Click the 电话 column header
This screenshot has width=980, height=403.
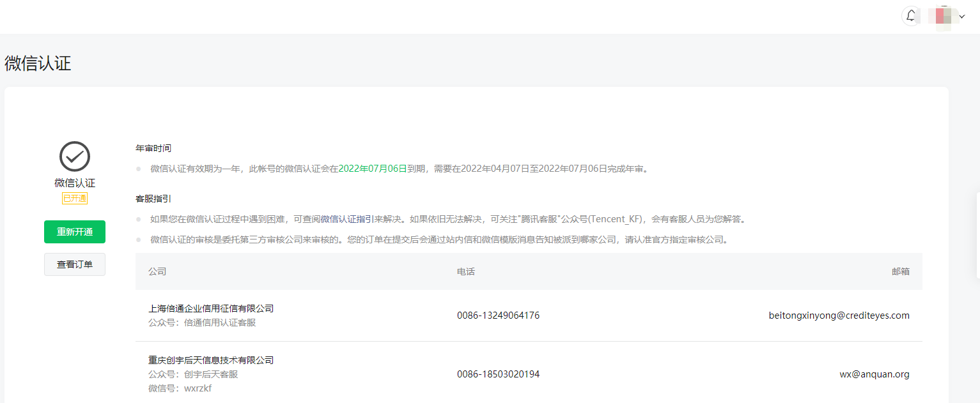[466, 271]
